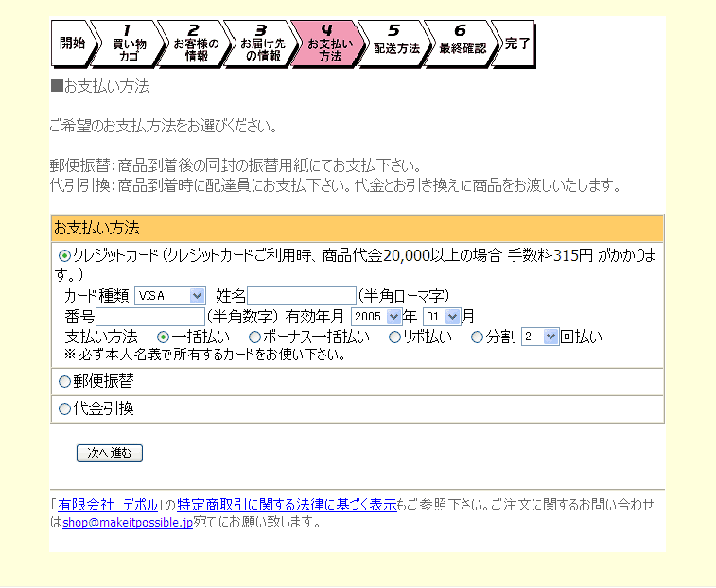Image resolution: width=716 pixels, height=588 pixels.
Task: Click step 1 買い物カゴ arrow
Action: pos(129,44)
